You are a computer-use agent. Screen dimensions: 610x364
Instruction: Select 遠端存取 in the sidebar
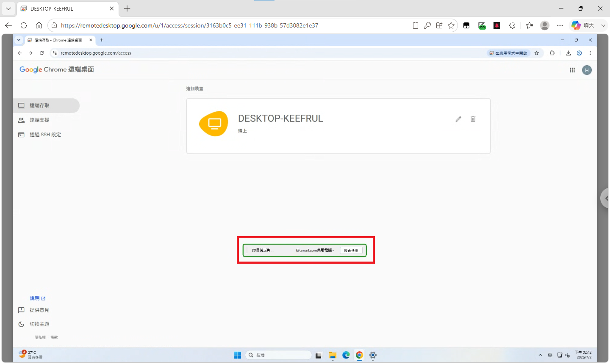(x=46, y=105)
